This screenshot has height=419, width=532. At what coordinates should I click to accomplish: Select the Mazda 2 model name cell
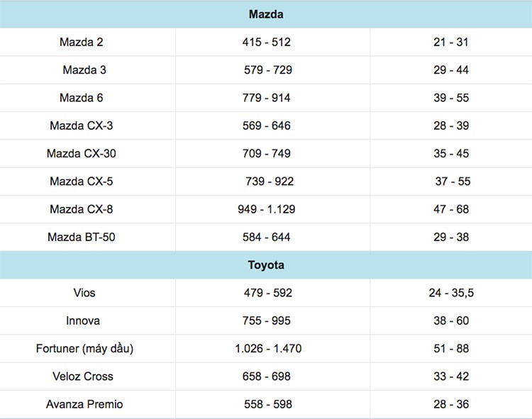pyautogui.click(x=82, y=43)
